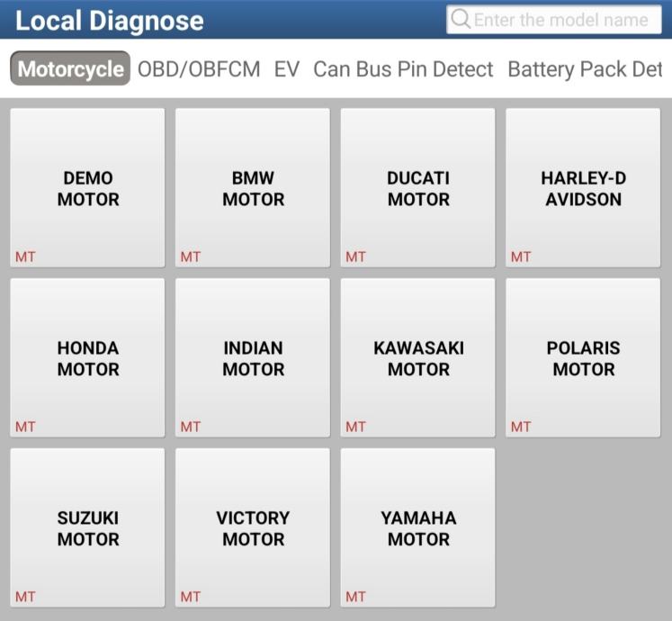The height and width of the screenshot is (621, 672).
Task: Open the DEMO MOTOR tile
Action: (88, 188)
